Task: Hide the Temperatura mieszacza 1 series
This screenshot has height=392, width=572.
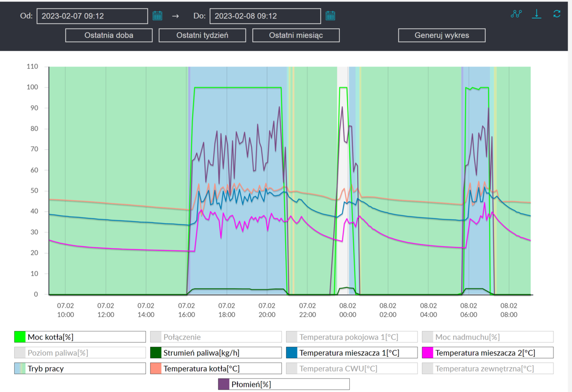Action: [x=352, y=353]
